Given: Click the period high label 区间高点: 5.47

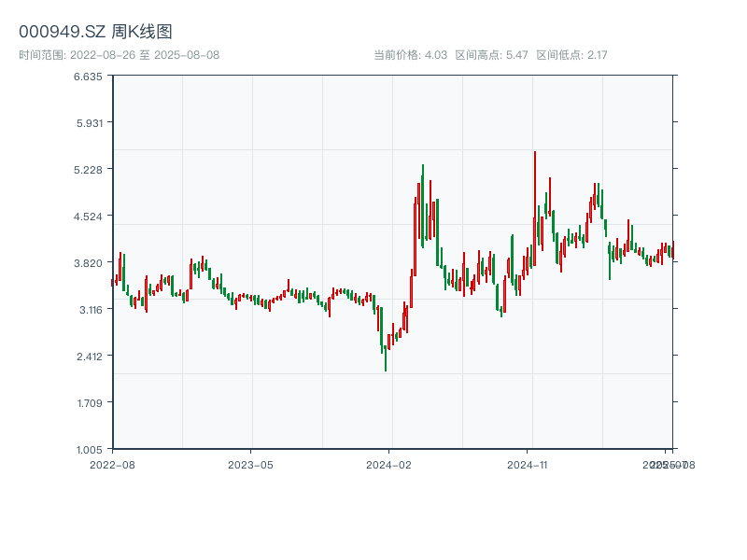Looking at the screenshot, I should pyautogui.click(x=492, y=55).
